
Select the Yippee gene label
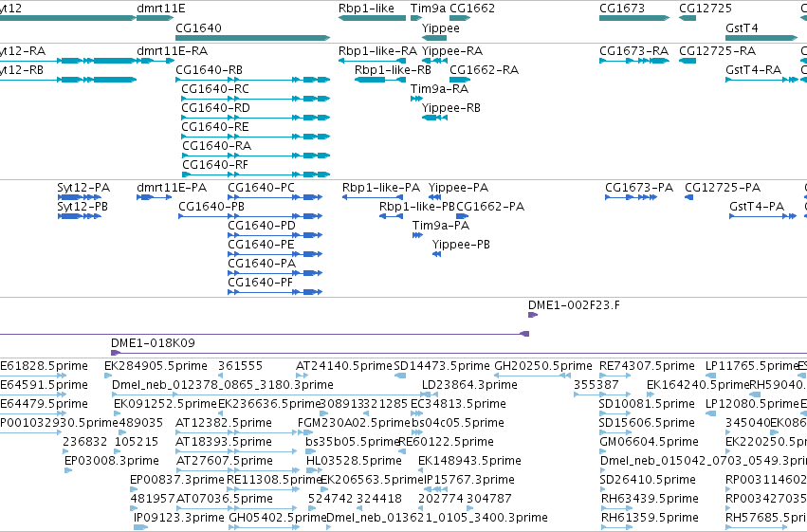[441, 28]
